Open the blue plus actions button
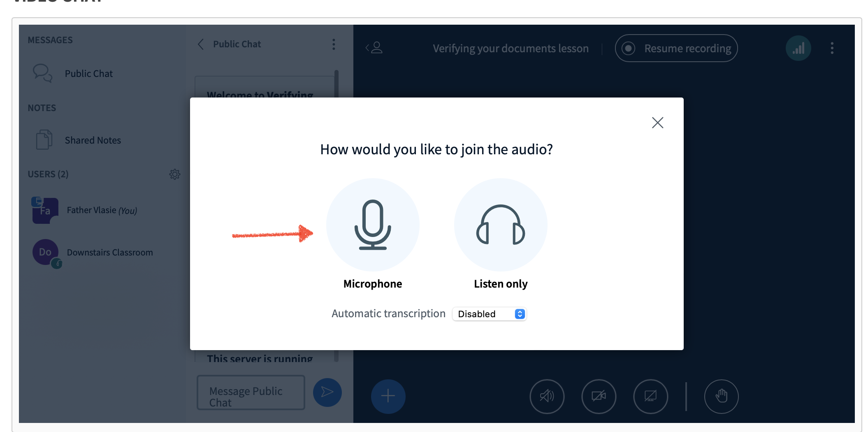Viewport: 868px width, 432px height. (388, 396)
